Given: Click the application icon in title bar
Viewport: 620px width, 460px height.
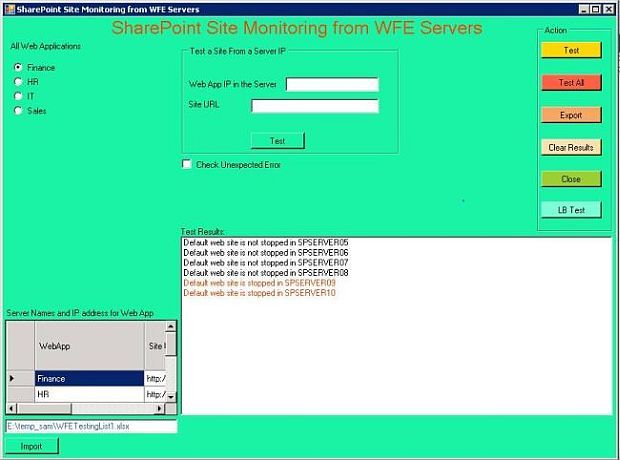Looking at the screenshot, I should click(10, 9).
